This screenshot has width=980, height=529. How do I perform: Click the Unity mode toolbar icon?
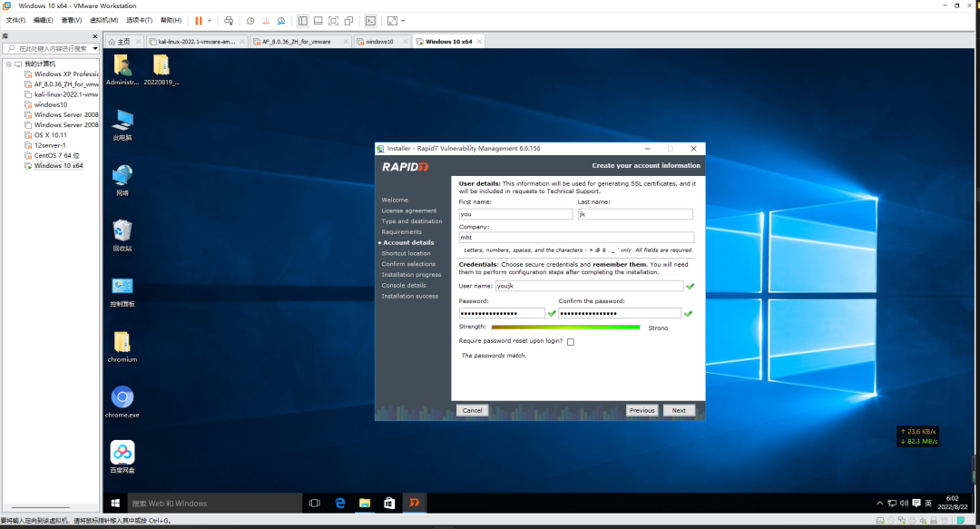pyautogui.click(x=348, y=21)
